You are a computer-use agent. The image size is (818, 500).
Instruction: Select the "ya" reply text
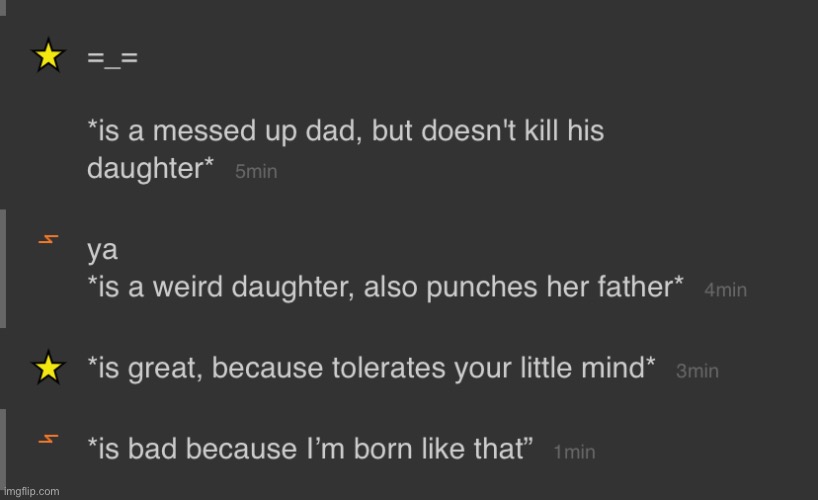(102, 251)
